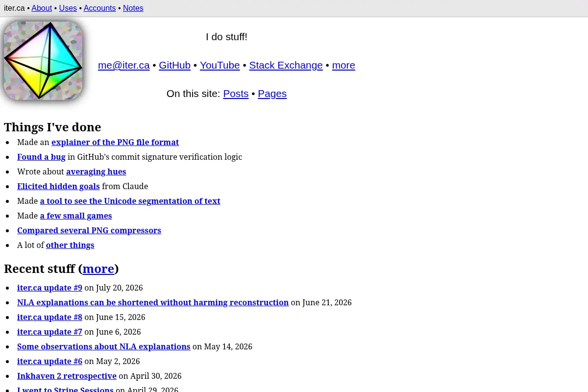Open Notes in top navigation

click(x=133, y=8)
